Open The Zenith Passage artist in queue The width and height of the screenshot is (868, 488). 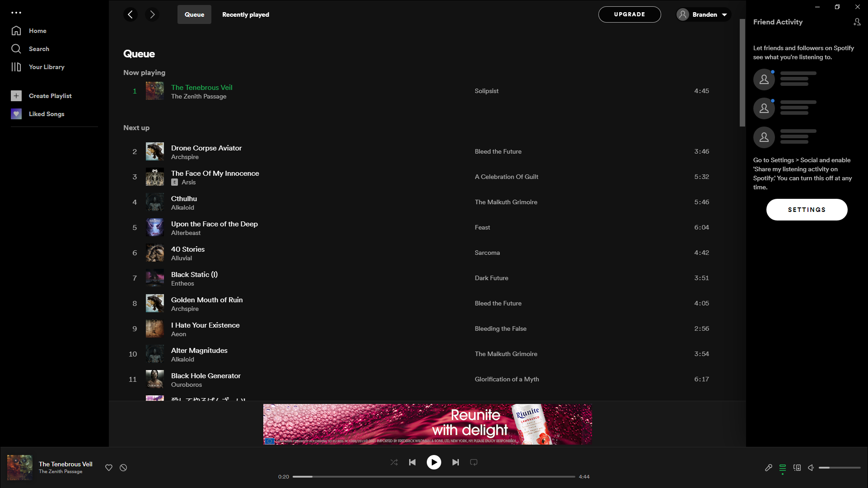(x=199, y=96)
